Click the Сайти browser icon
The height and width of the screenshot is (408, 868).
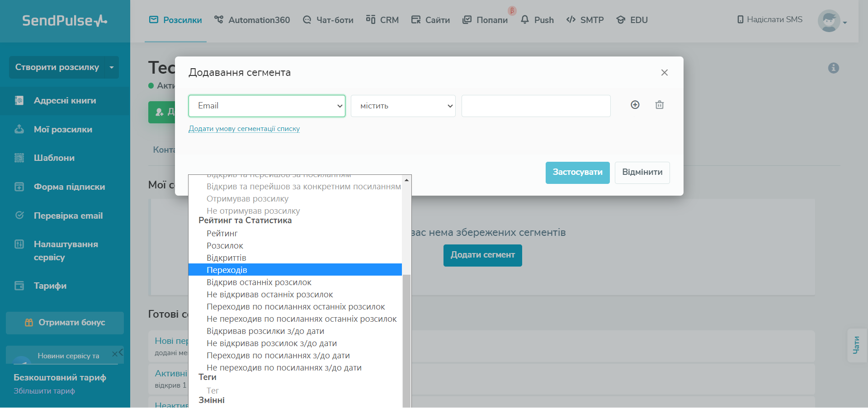(x=416, y=20)
